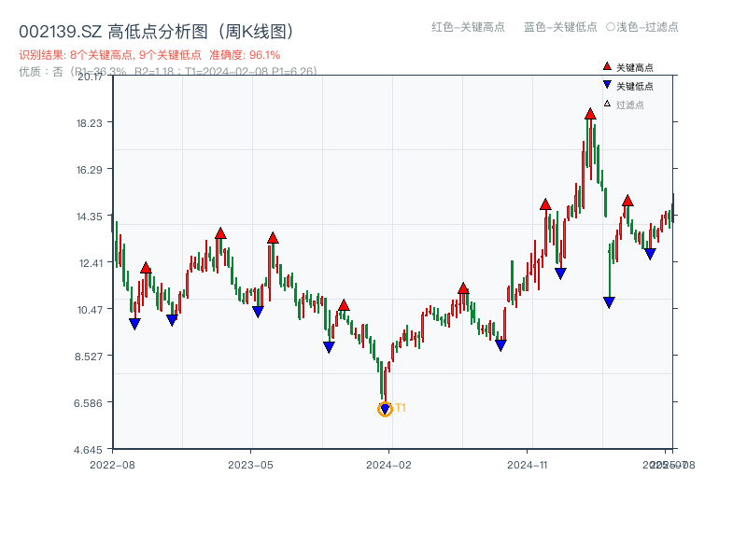Image resolution: width=747 pixels, height=560 pixels.
Task: Click the 14.35 price axis label
Action: click(x=90, y=217)
